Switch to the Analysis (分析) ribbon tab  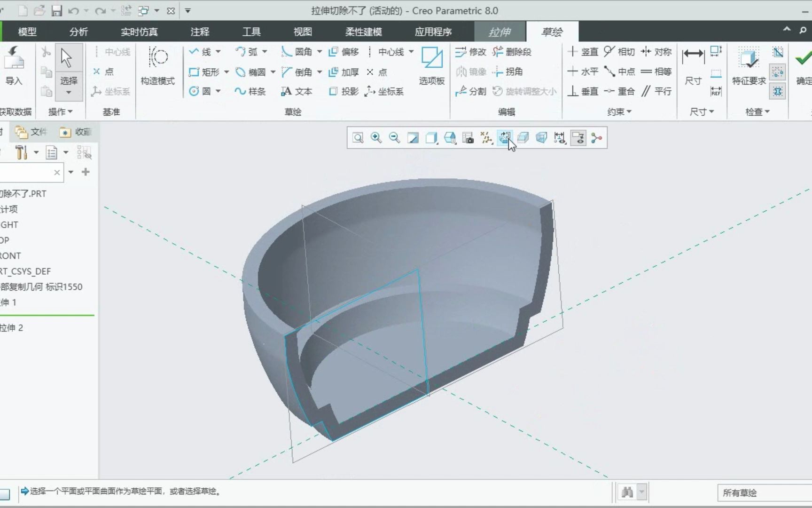78,32
